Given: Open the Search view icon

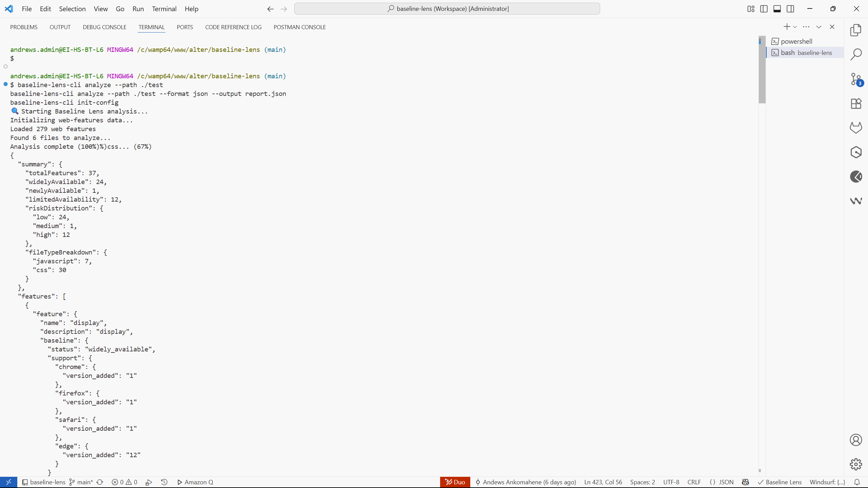Looking at the screenshot, I should pyautogui.click(x=856, y=54).
